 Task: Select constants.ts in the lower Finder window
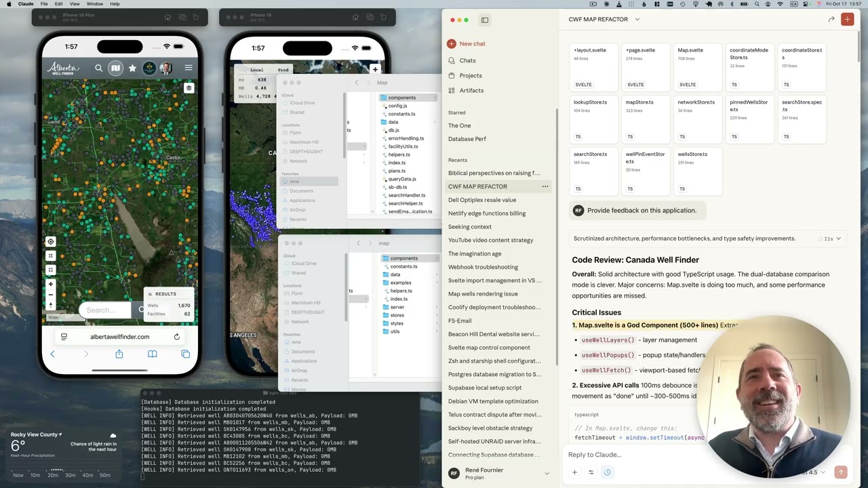403,266
